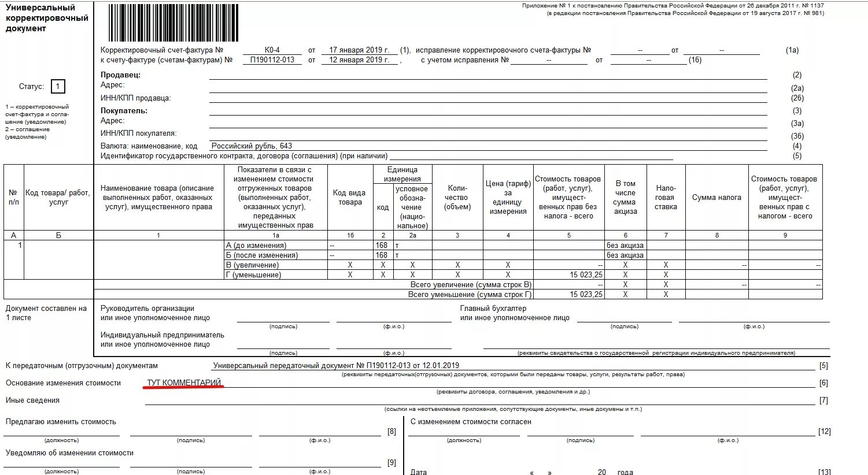Click the "Коли-чество (объем)" column header
The height and width of the screenshot is (475, 868).
pos(457,197)
